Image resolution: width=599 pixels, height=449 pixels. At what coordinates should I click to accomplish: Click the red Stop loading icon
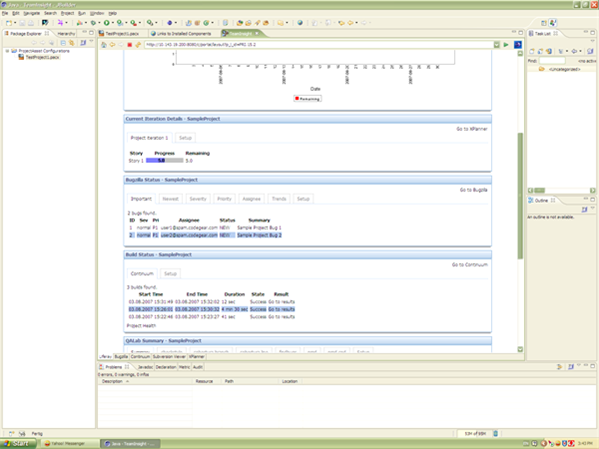(130, 45)
